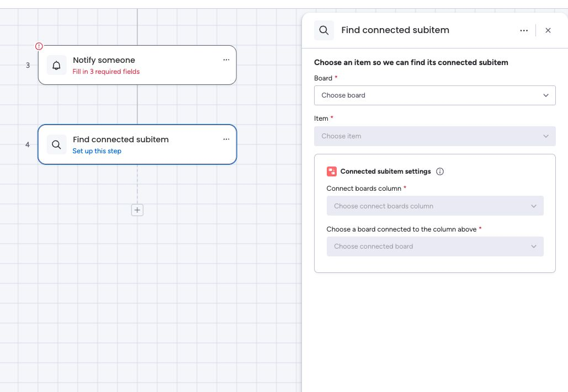Click the 'Connected subitem settings' heading

point(385,171)
